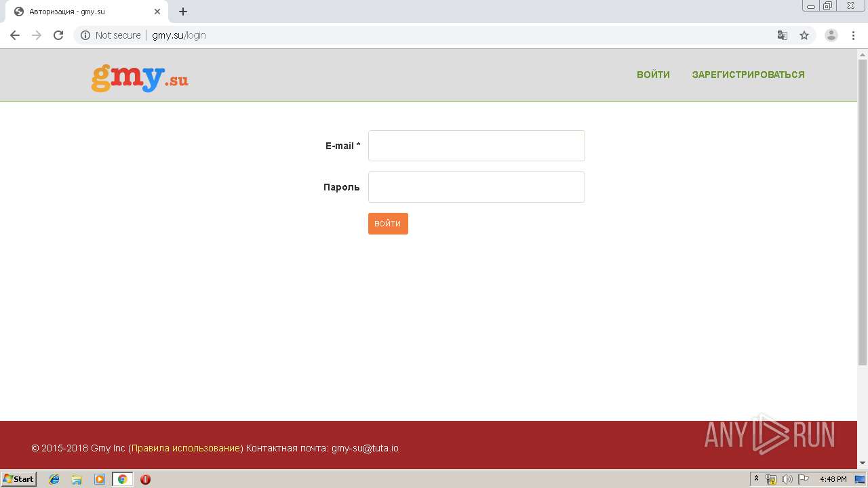Click scrollbar up arrow

pyautogui.click(x=863, y=54)
